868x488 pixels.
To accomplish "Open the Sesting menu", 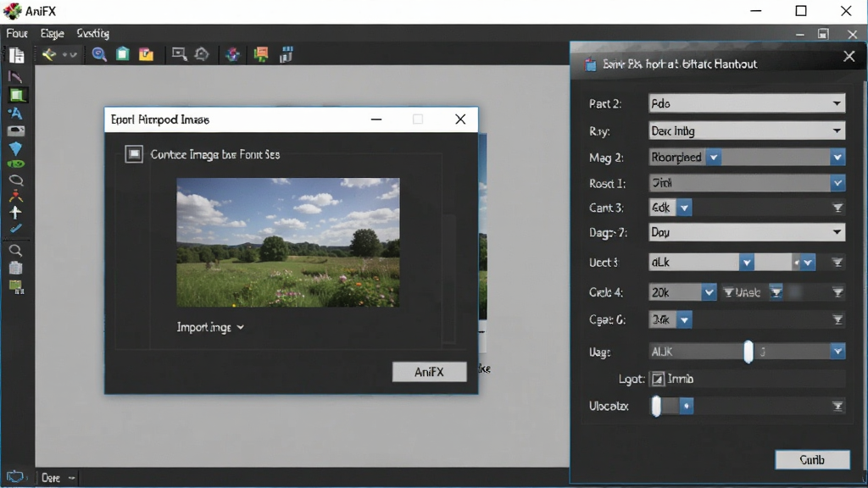I will pos(93,34).
